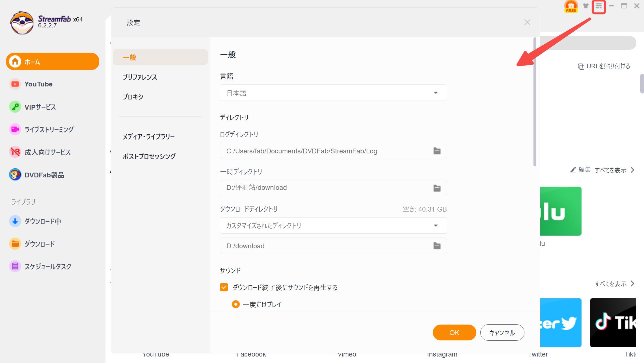Click the first すべてを表示 link

[611, 170]
